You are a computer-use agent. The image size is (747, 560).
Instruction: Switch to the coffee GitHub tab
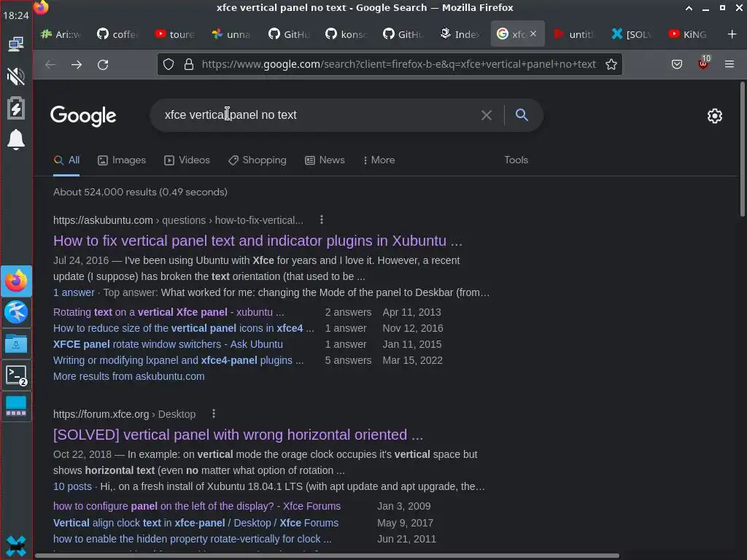click(118, 34)
